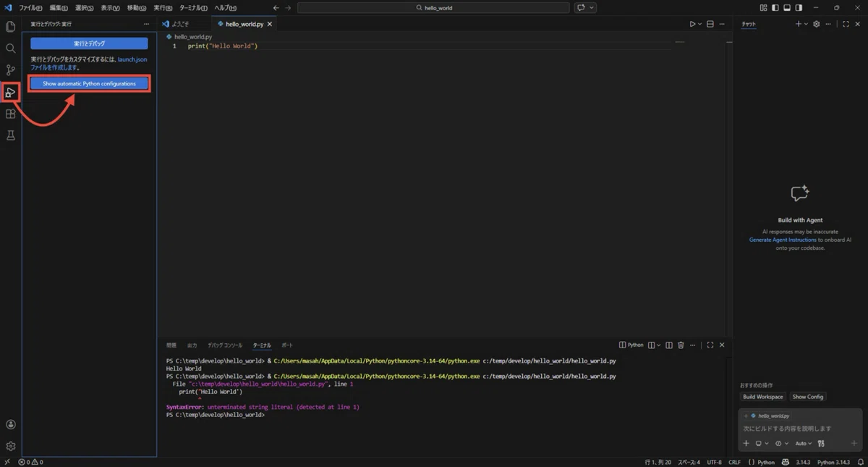Screen dimensions: 868x467
Task: Open the Testing flask view
Action: pyautogui.click(x=10, y=135)
